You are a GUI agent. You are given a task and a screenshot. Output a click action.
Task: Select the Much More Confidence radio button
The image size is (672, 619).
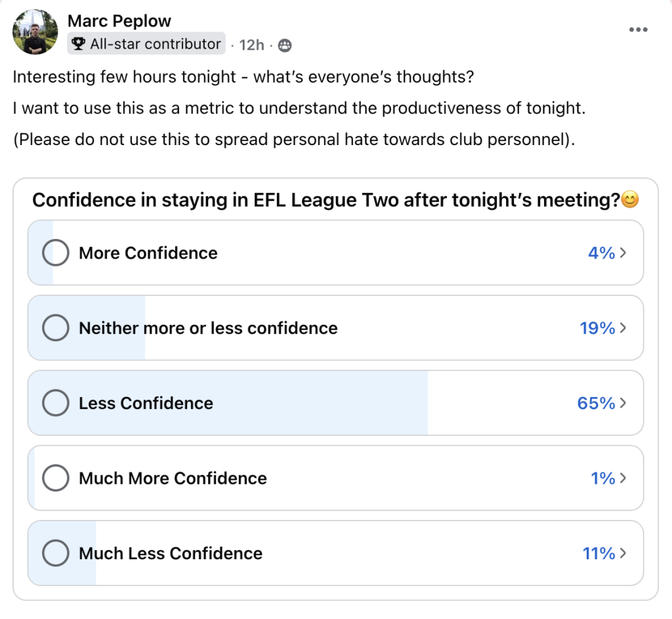point(55,478)
